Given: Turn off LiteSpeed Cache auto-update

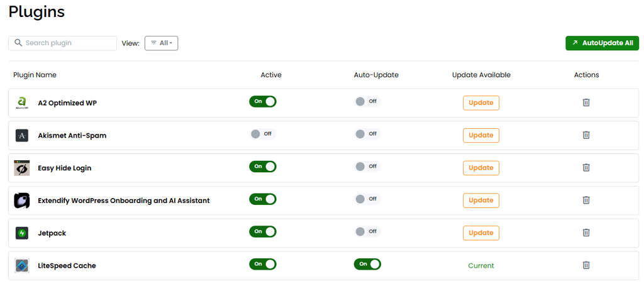Looking at the screenshot, I should pos(367,264).
